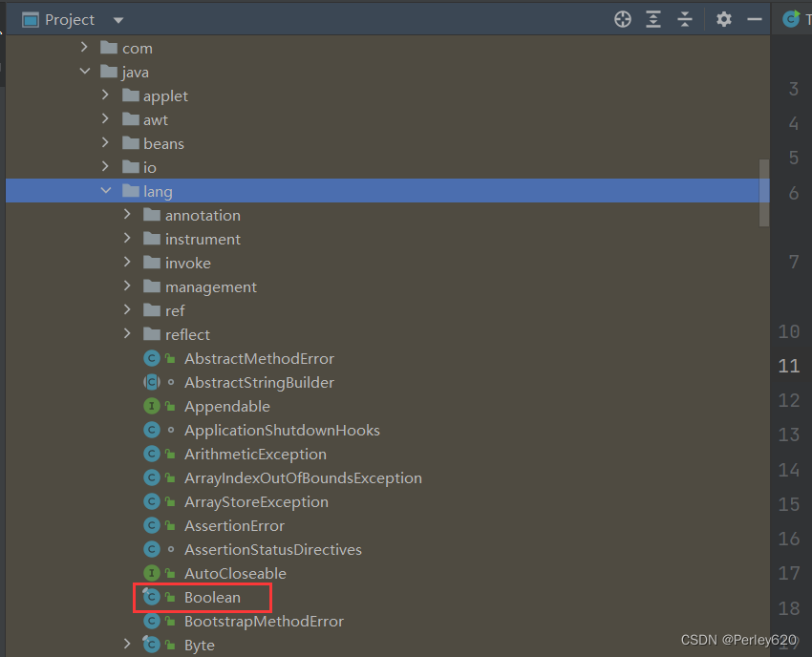Open Project panel settings gear
The width and height of the screenshot is (812, 657).
coord(723,20)
